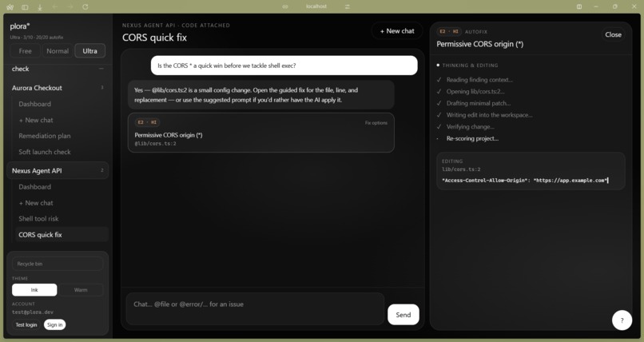
Task: Click the browser logo icon in title bar
Action: tap(10, 7)
